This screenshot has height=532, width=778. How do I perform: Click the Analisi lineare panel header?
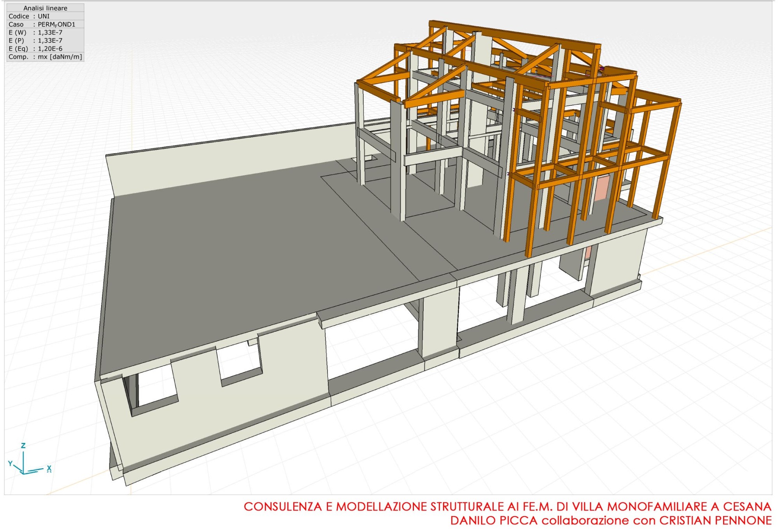(x=45, y=8)
